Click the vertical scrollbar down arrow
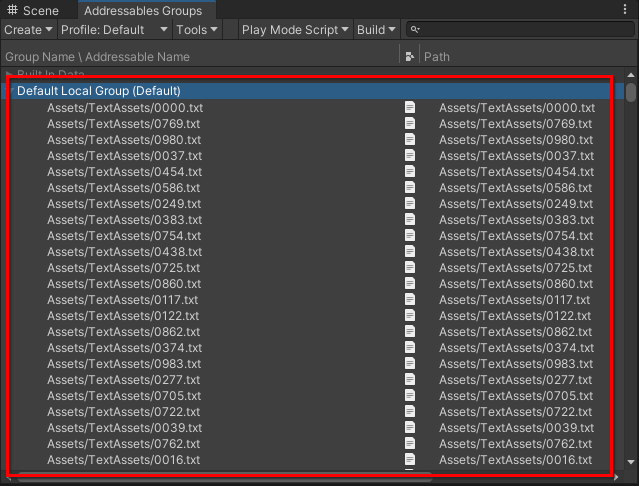Screen dimensions: 639x486 coord(631,462)
